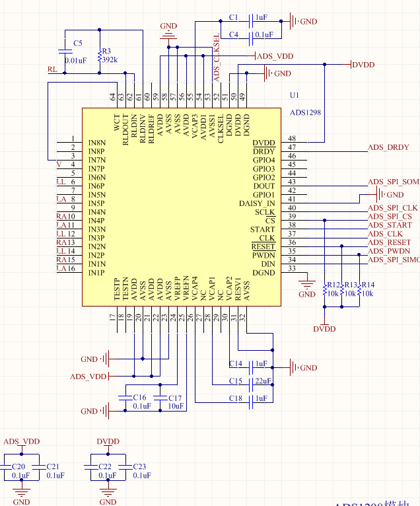Select the C14 capacitor symbol

click(251, 367)
